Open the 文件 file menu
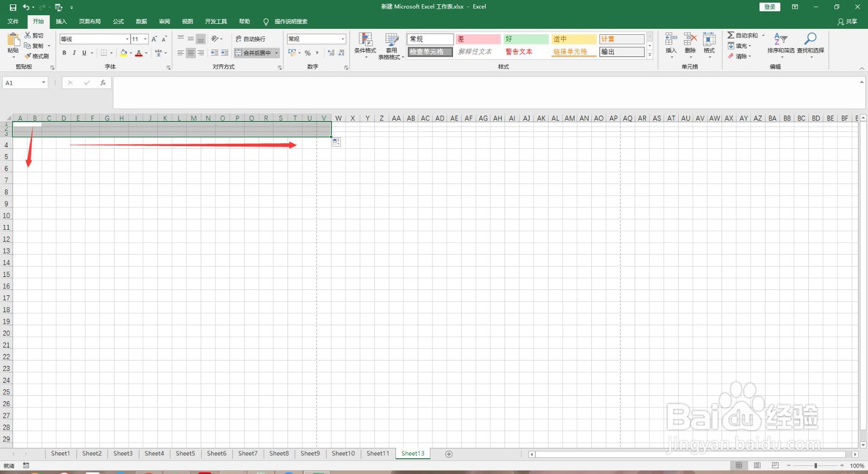The height and width of the screenshot is (474, 868). click(x=13, y=22)
